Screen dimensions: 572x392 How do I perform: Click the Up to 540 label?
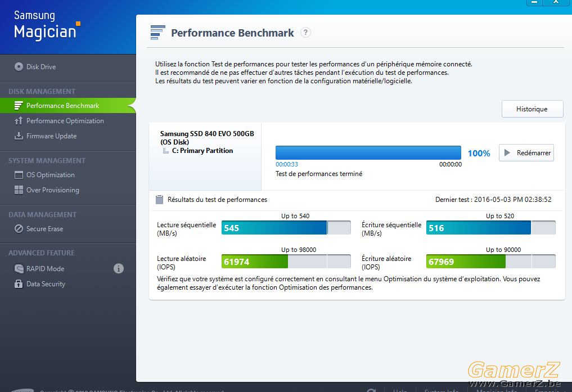tap(295, 216)
